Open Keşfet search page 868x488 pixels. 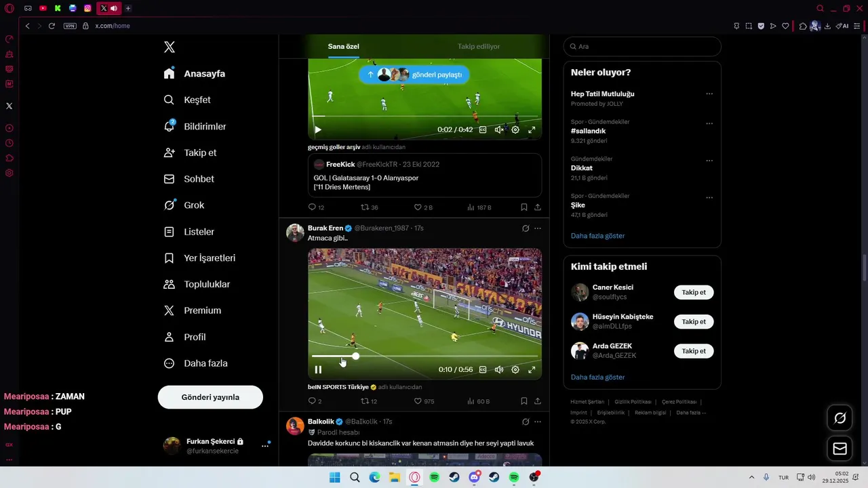click(x=187, y=100)
